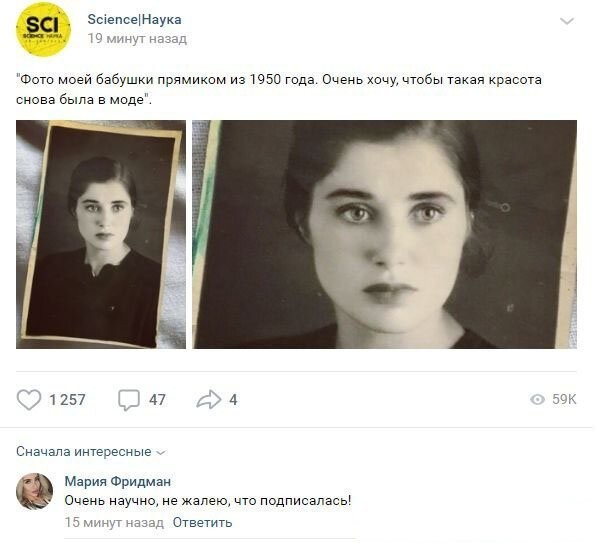Click the Ответить reply link
Screen dimensions: 595x543
[x=202, y=522]
